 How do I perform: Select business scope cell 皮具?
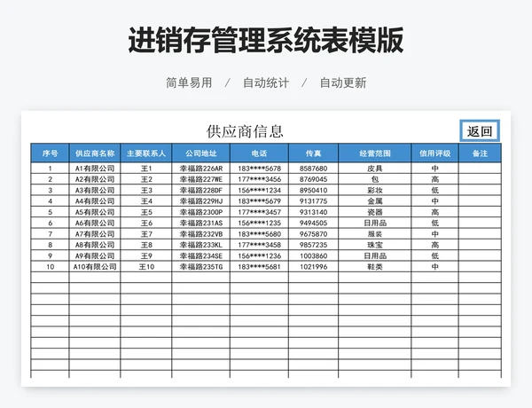pos(375,169)
